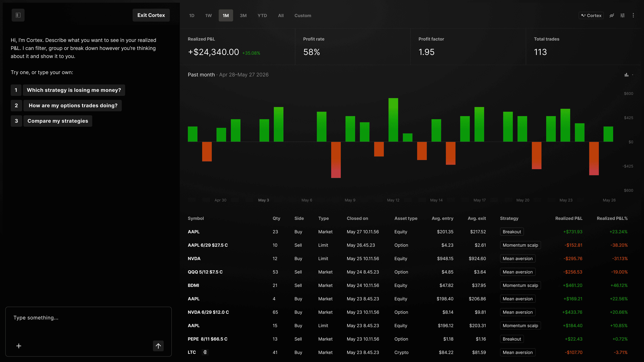Image resolution: width=644 pixels, height=362 pixels.
Task: Click the Breakout tag in first AAPL row
Action: pos(512,232)
